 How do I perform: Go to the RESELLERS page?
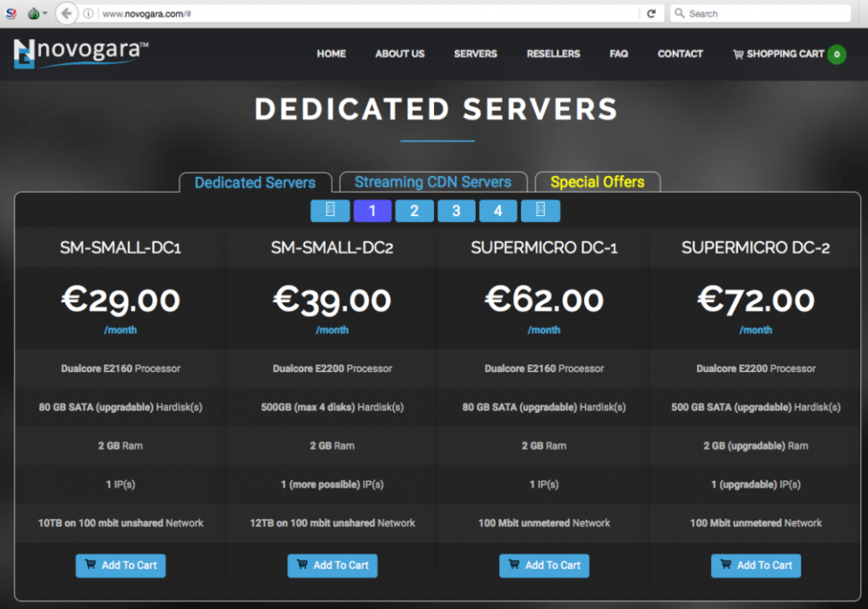553,54
